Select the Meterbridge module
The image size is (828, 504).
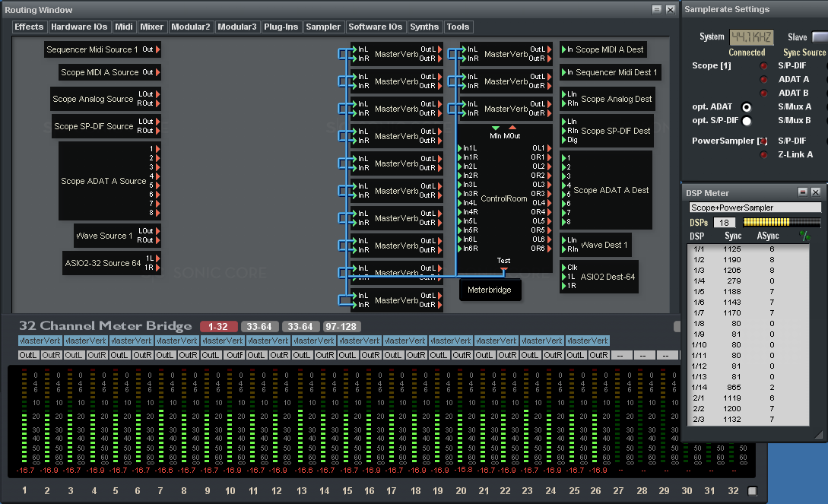[x=490, y=290]
